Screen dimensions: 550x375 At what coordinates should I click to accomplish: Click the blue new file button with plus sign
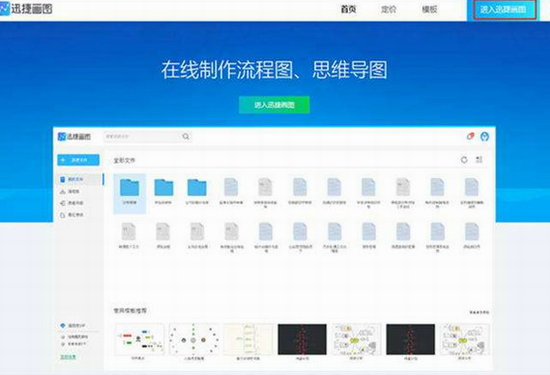[78, 160]
